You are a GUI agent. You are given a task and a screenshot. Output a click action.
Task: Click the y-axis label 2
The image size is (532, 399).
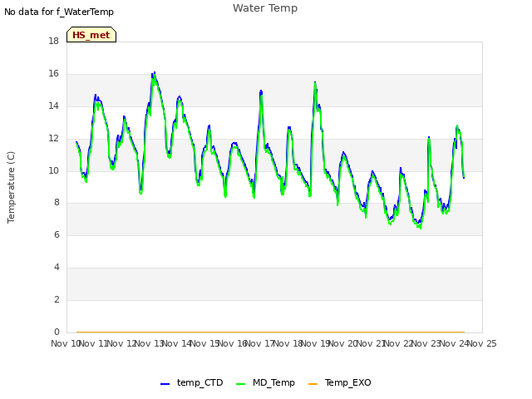coord(57,299)
